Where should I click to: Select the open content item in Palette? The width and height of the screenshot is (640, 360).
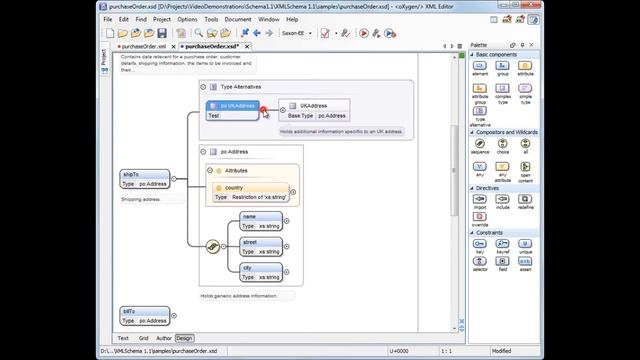[525, 171]
